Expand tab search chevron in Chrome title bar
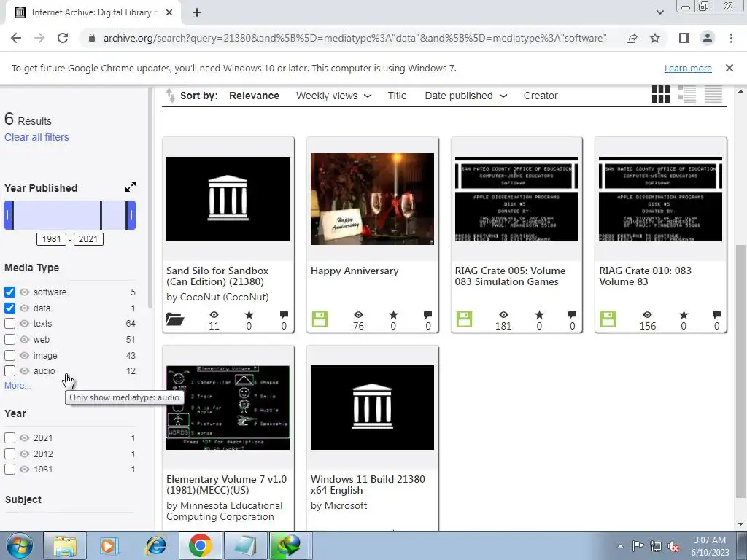Viewport: 747px width, 560px height. (659, 12)
